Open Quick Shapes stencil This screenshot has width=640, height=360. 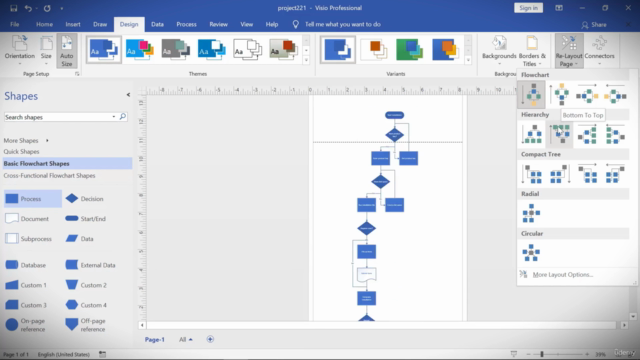(x=22, y=151)
